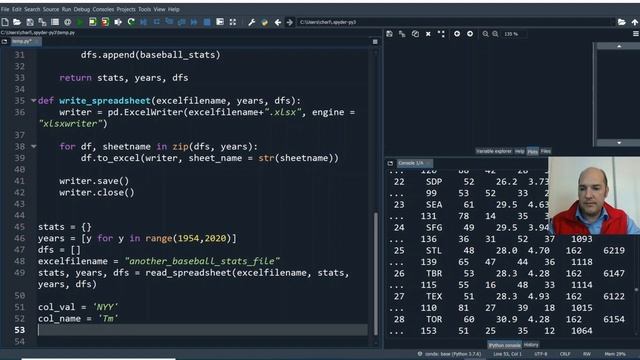This screenshot has width=640, height=360.
Task: Open Preferences using the wrench icon
Action: coord(251,22)
